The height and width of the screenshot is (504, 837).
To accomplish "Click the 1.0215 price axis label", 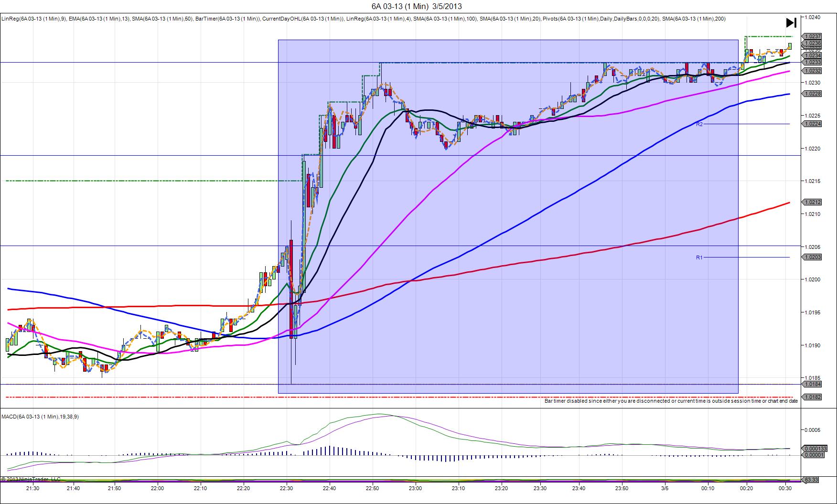I will (x=813, y=181).
